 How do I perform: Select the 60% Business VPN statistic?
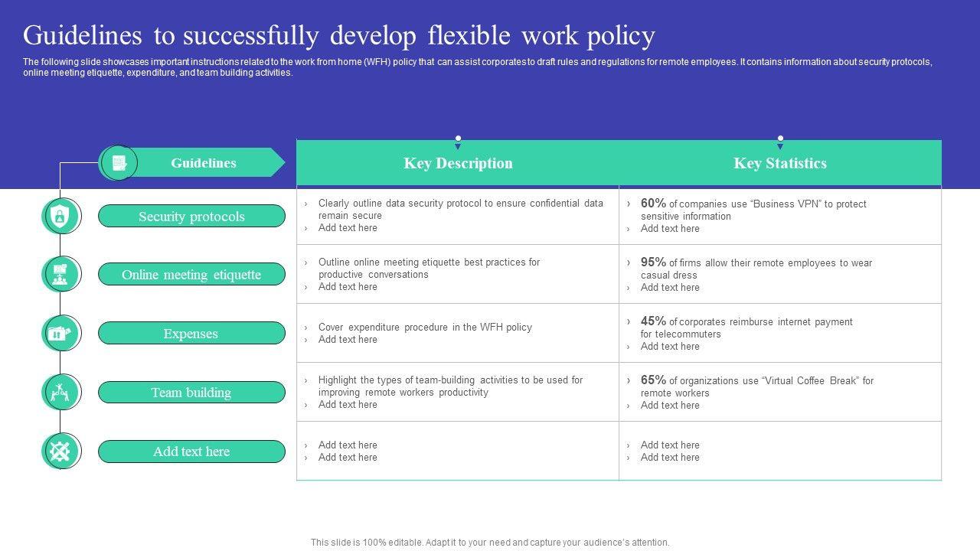coord(753,210)
